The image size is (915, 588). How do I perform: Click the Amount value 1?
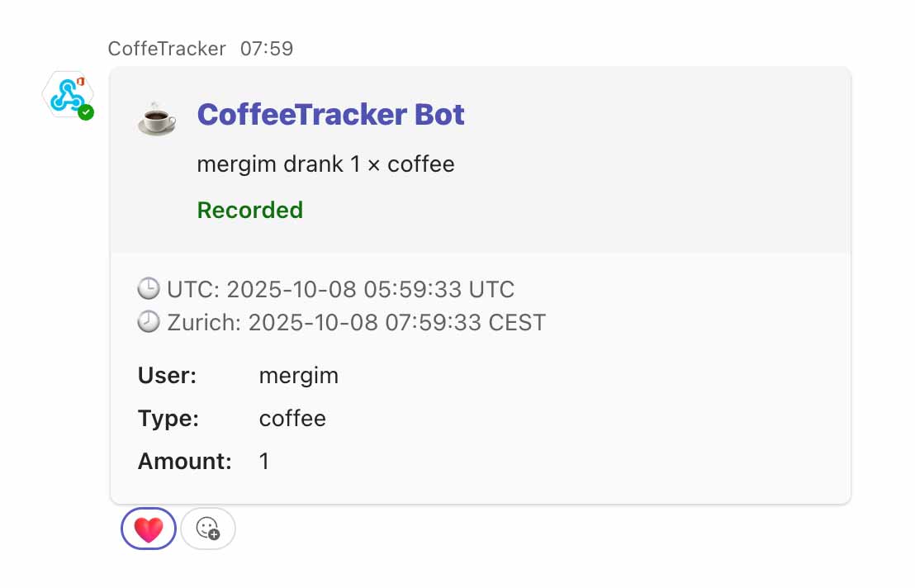[264, 461]
